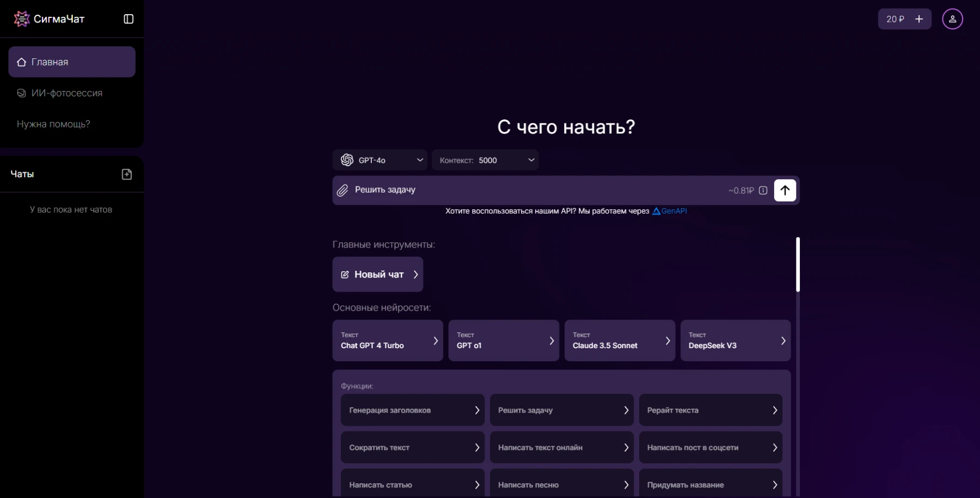Click the vertical scrollbar of tools list
This screenshot has height=498, width=980.
(798, 264)
